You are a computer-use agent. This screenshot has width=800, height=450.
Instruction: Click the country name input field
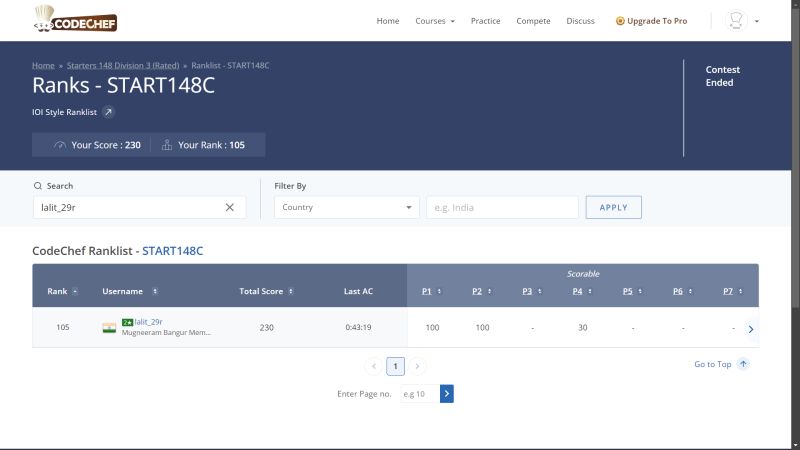click(x=502, y=207)
